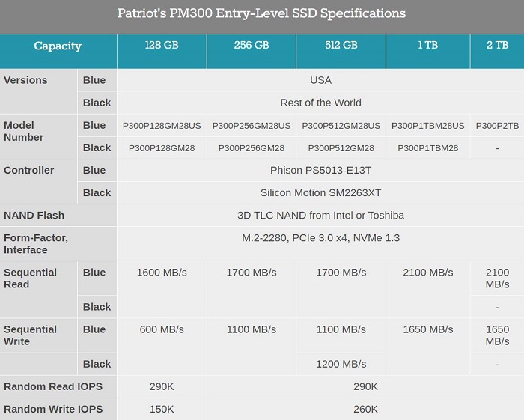Image resolution: width=524 pixels, height=420 pixels.
Task: Click the M.2-2280 form-factor interface cell
Action: pyautogui.click(x=320, y=238)
